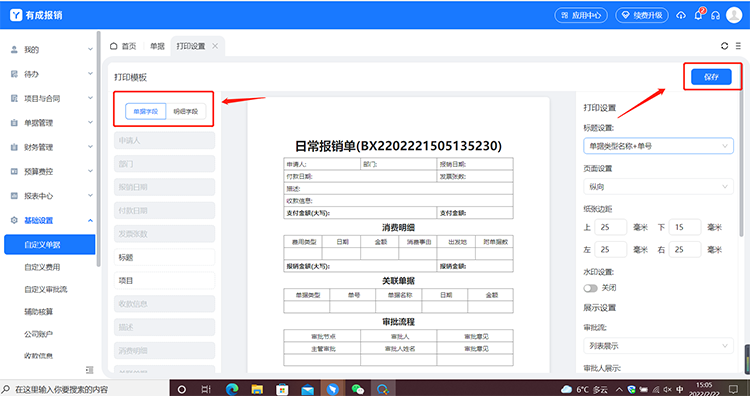Launch Microsoft Edge from taskbar
Screen dimensions: 750x396
coord(232,389)
